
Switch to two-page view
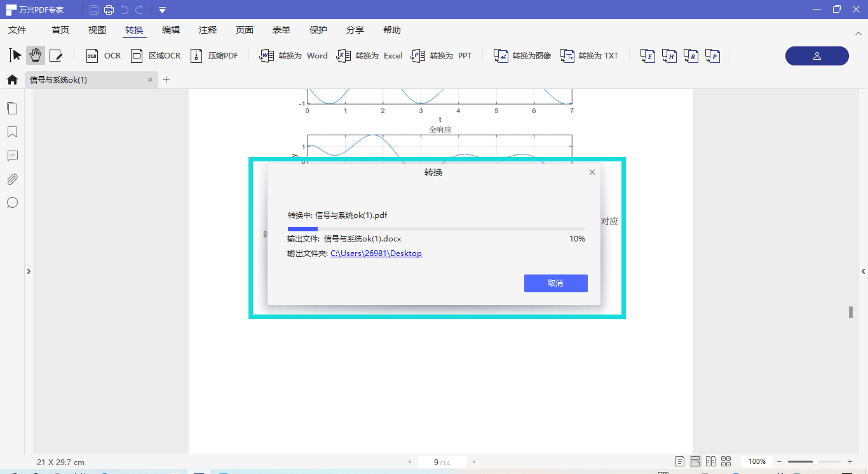point(710,461)
